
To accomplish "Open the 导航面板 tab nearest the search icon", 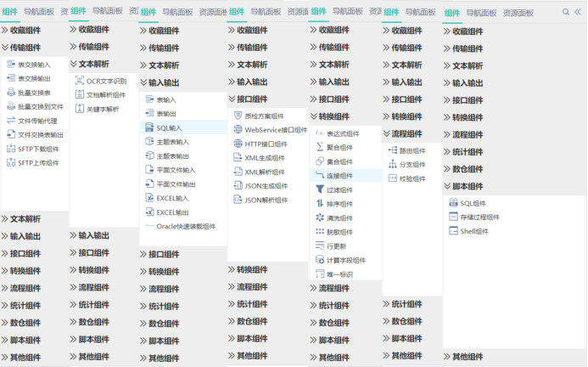I will (481, 13).
